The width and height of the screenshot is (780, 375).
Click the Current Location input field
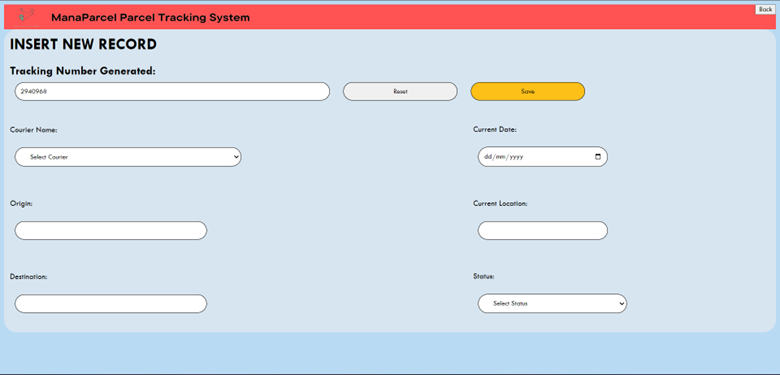tap(543, 231)
